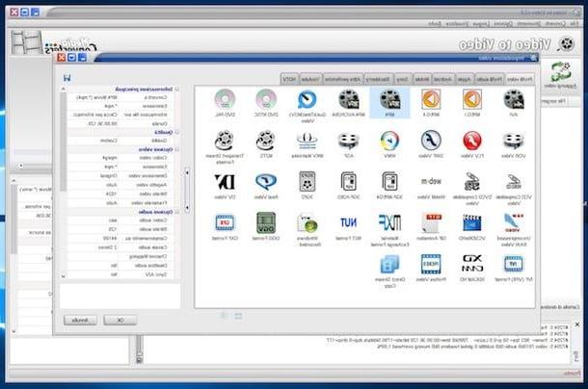Image resolution: width=588 pixels, height=389 pixels.
Task: Pick the OGG Format icon
Action: coord(266,223)
